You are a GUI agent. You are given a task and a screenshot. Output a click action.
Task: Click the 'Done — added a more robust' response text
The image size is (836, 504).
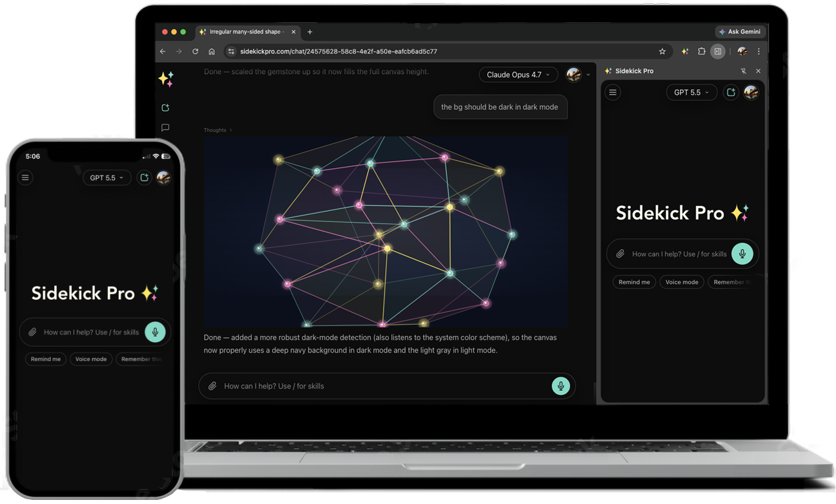[380, 344]
